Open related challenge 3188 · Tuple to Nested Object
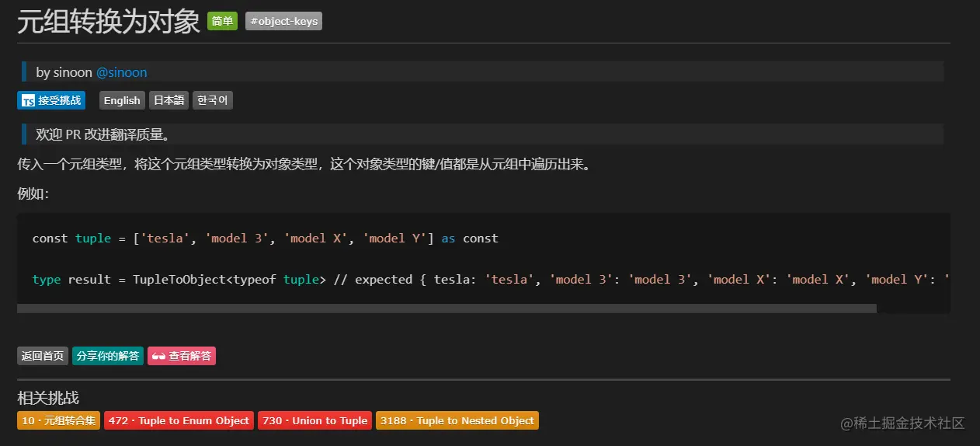The width and height of the screenshot is (980, 446). 457,420
